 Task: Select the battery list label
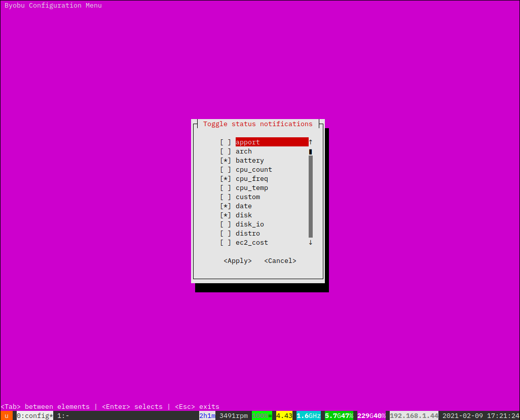tap(250, 161)
